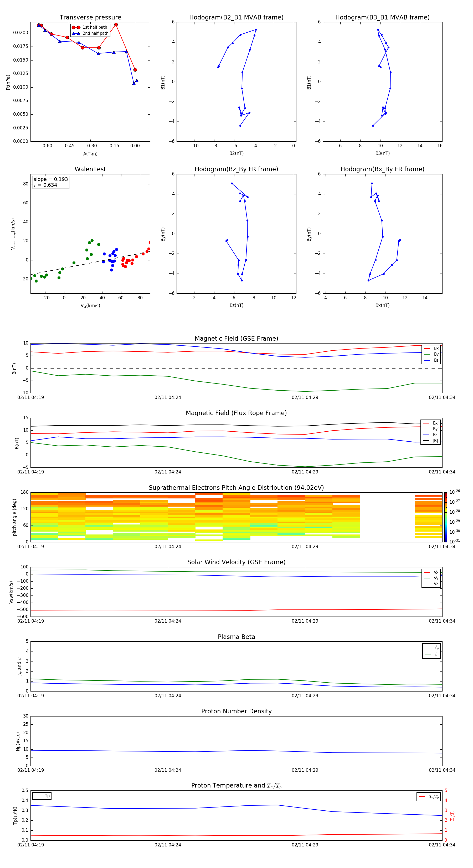Click the 'Np(#/cc)' axis label
Viewport: 473px width, 868px height.
tap(18, 741)
